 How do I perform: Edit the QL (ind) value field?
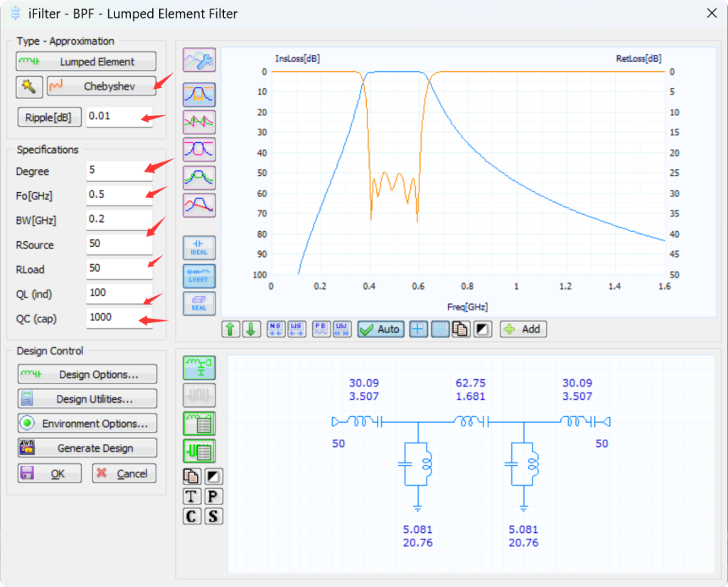[119, 293]
